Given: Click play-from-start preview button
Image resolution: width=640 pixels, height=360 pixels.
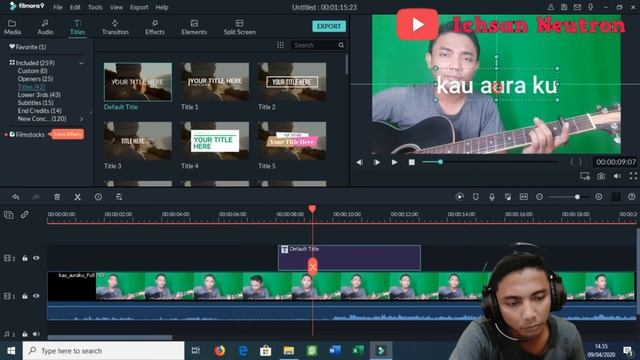Looking at the screenshot, I should pyautogui.click(x=377, y=162).
